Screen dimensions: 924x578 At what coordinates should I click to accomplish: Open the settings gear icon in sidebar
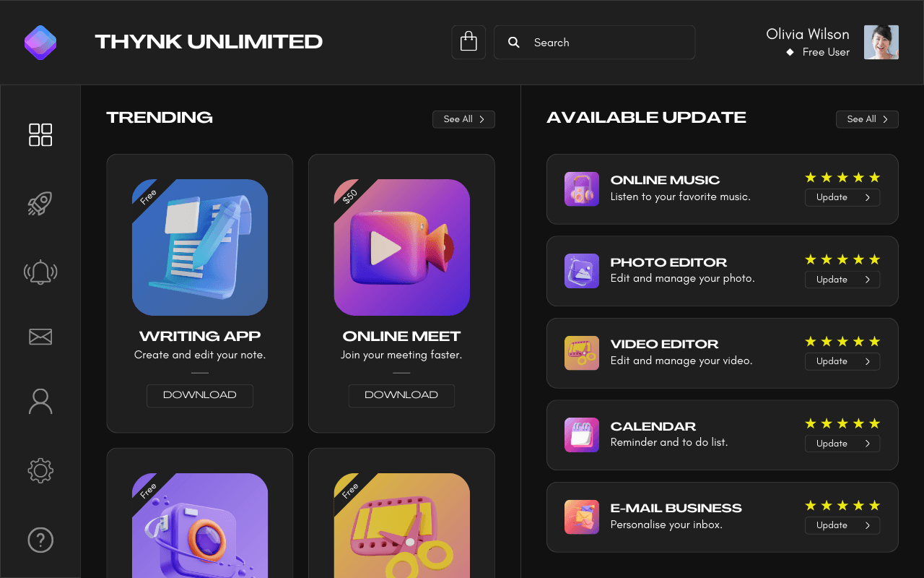point(40,471)
